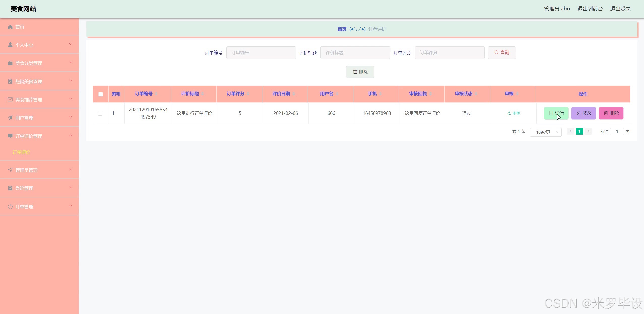Check the first row checkbox

(100, 113)
